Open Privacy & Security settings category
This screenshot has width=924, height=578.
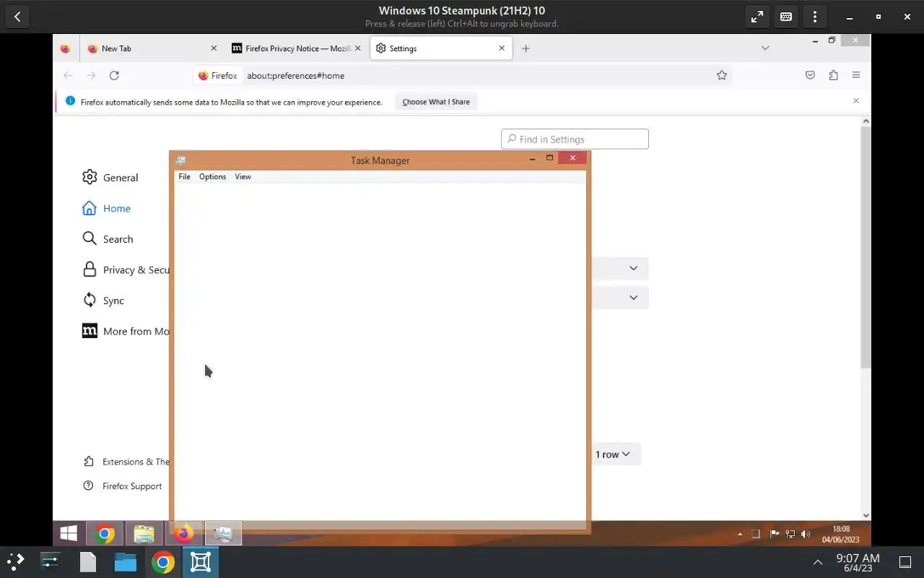click(x=126, y=269)
